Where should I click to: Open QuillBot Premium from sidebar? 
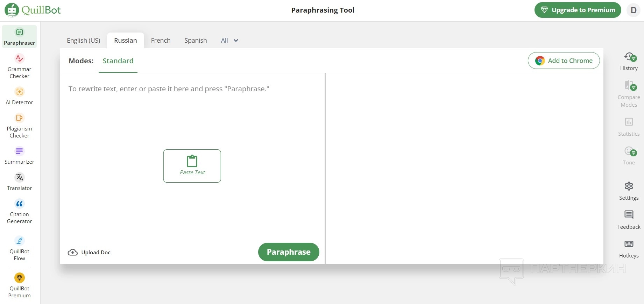(20, 285)
